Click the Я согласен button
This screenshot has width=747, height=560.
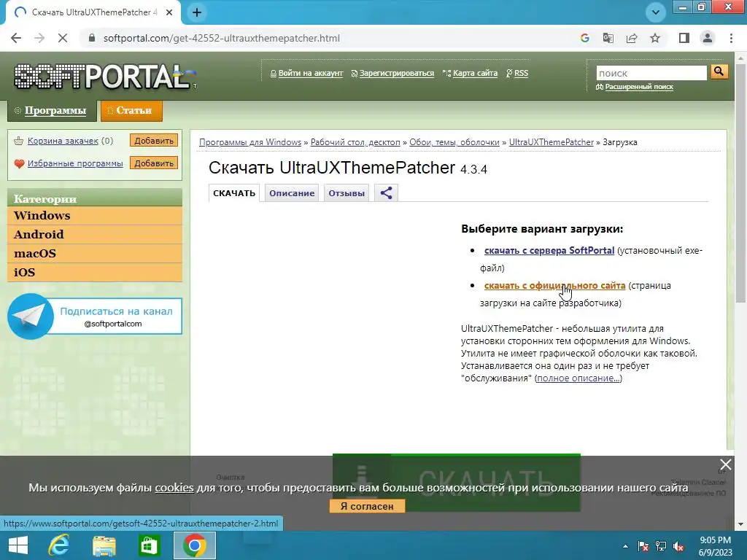pos(367,506)
